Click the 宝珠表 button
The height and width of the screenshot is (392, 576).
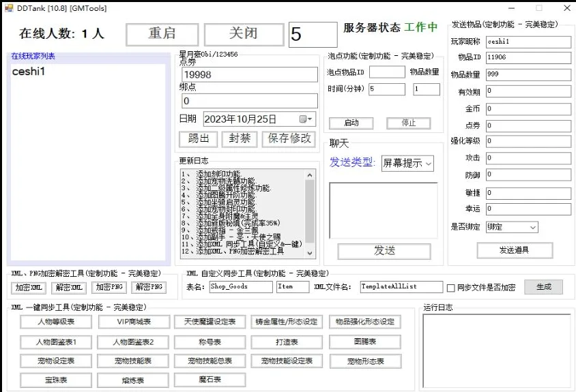[56, 380]
